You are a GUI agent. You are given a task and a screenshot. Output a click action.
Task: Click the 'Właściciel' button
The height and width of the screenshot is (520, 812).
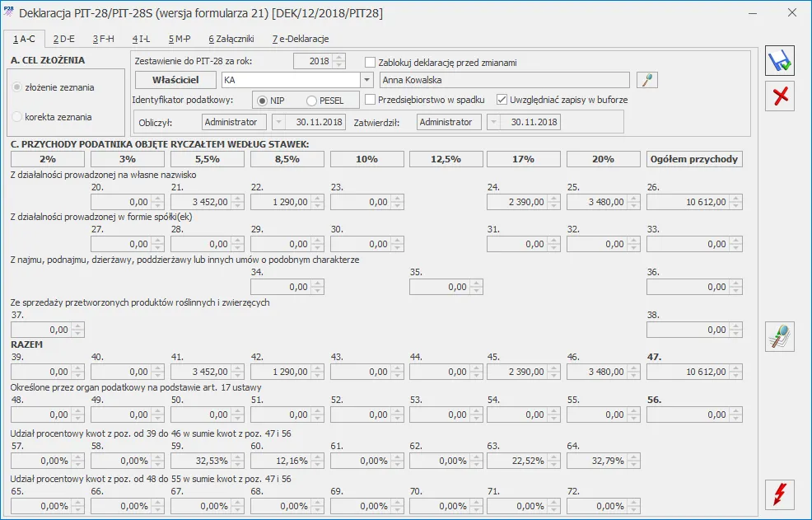[173, 80]
